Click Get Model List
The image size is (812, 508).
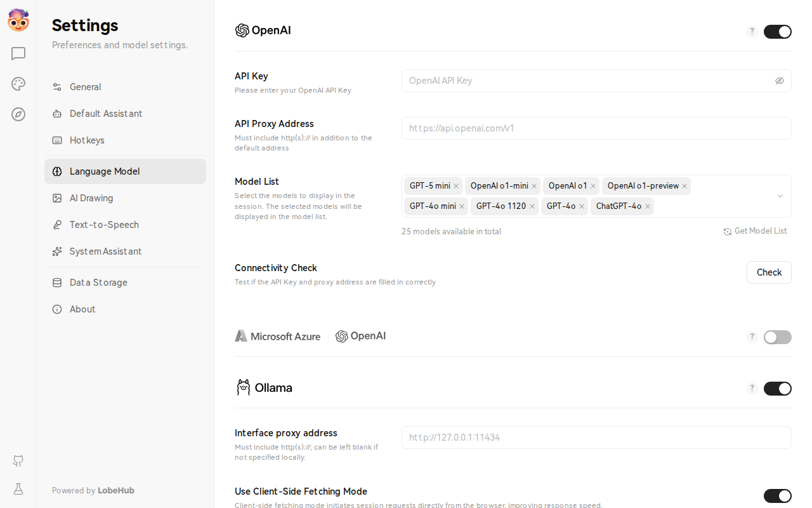pos(755,231)
